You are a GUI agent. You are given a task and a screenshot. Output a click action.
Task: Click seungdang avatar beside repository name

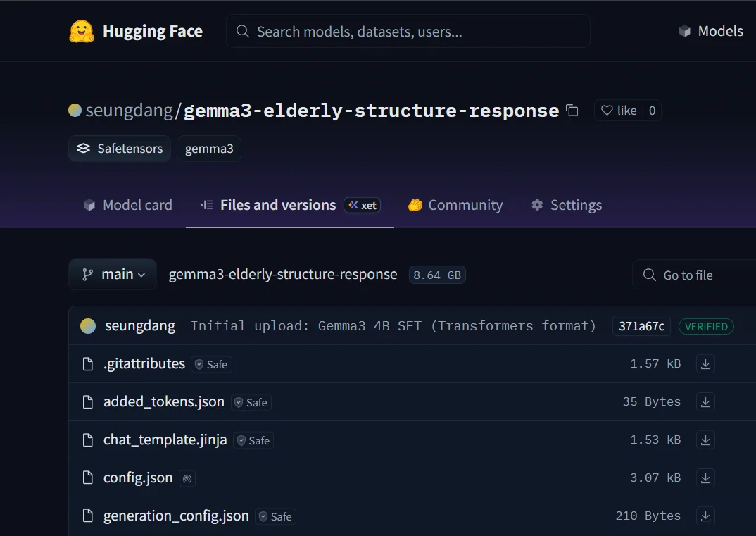(x=75, y=111)
